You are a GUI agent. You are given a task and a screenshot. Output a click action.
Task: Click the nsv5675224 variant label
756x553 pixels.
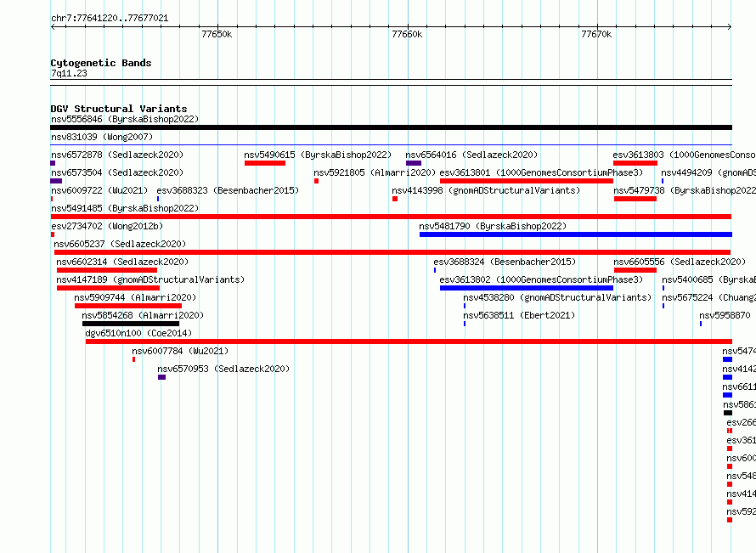[708, 297]
